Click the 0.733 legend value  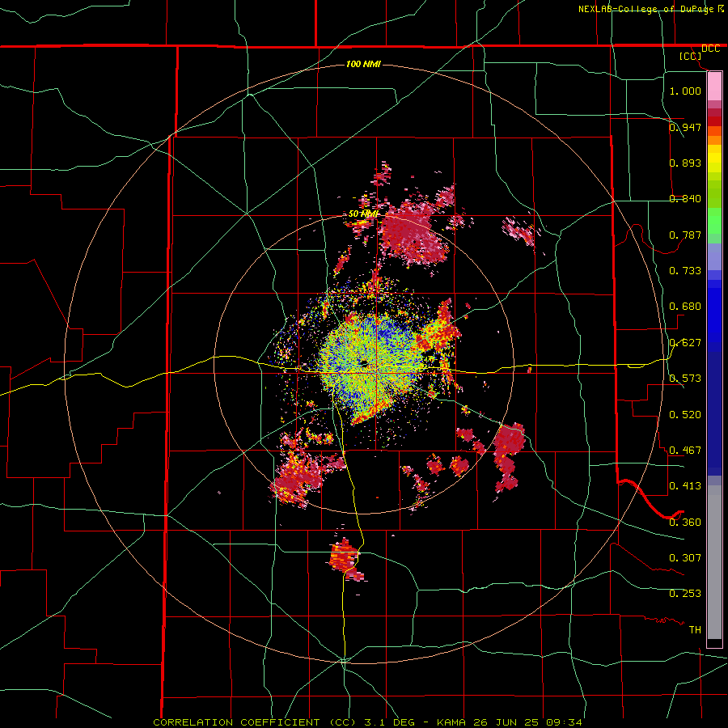coord(685,270)
